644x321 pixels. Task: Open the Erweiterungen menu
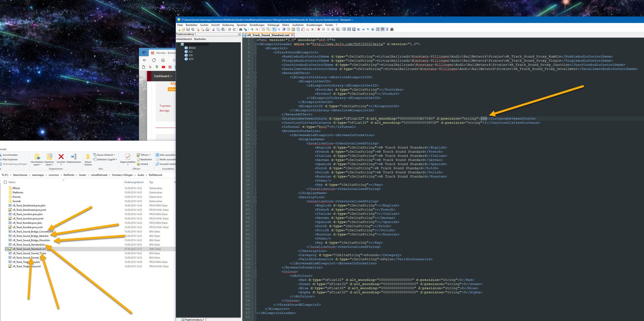314,25
